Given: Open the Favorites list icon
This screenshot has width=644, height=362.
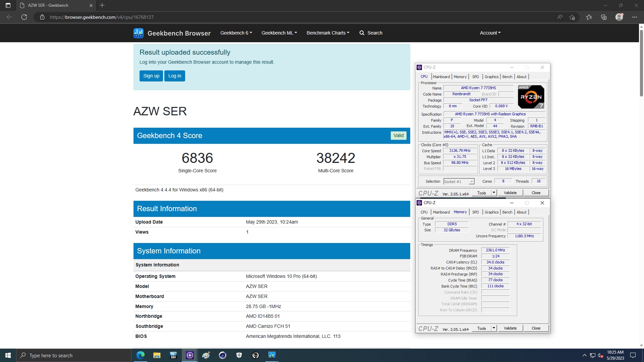Looking at the screenshot, I should tap(589, 17).
